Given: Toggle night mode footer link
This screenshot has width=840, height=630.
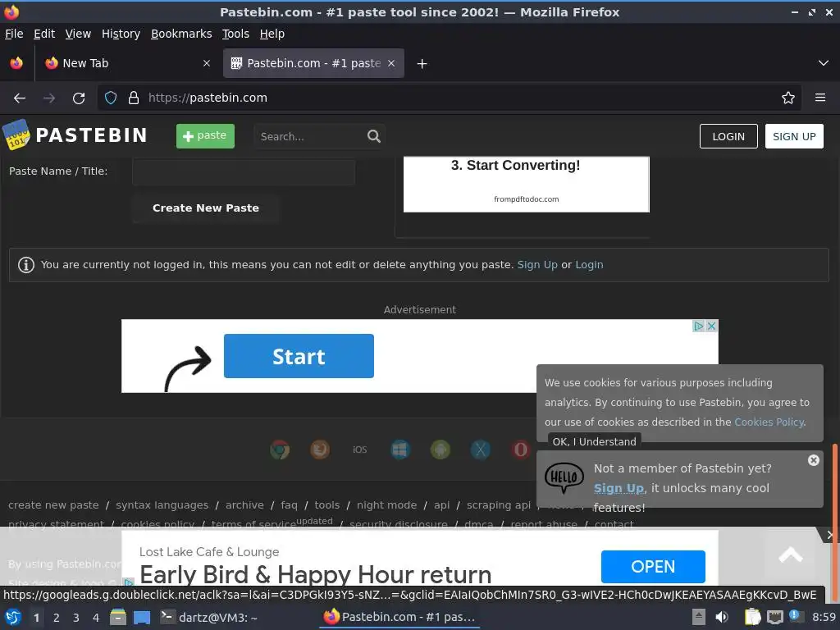Looking at the screenshot, I should [386, 505].
